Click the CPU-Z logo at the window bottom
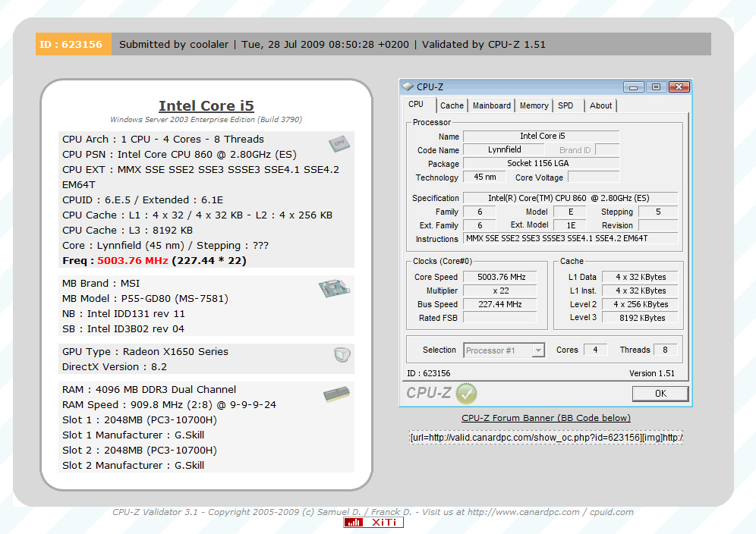 click(429, 393)
